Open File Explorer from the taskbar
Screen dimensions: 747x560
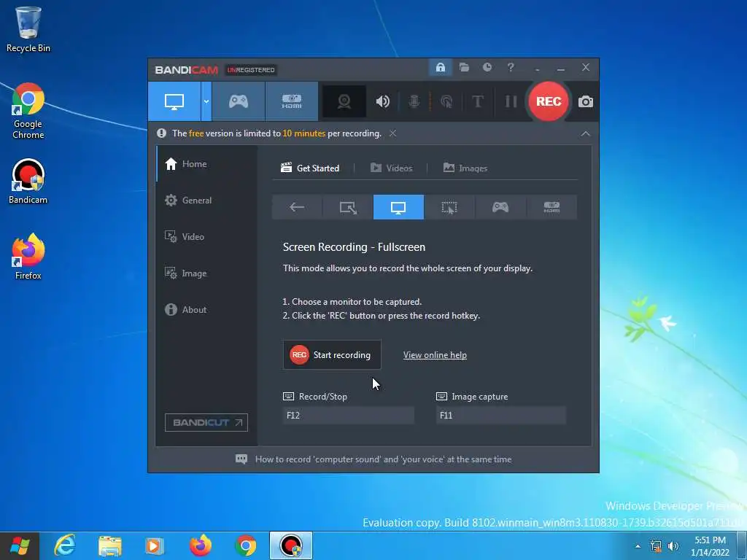pyautogui.click(x=110, y=545)
